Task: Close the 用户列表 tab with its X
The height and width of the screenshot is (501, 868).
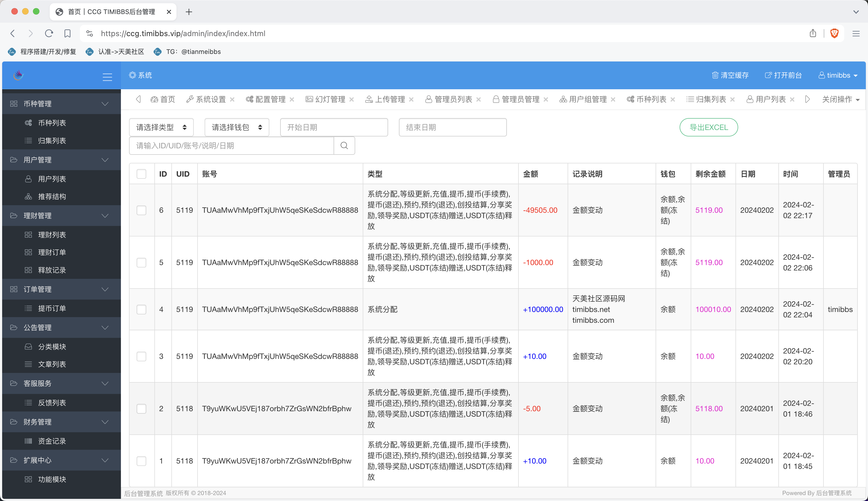Action: 792,99
